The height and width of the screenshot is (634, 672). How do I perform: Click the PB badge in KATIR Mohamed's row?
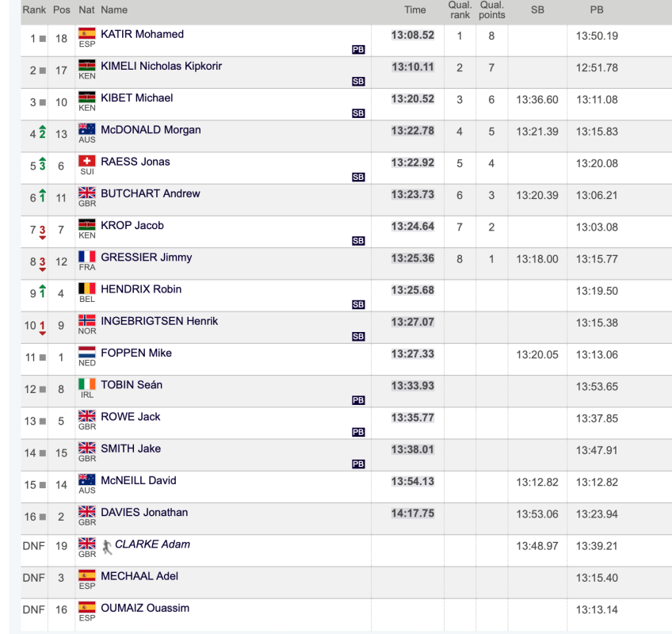(358, 50)
